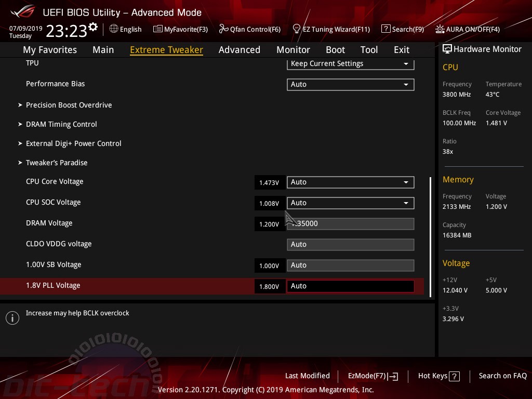This screenshot has height=399, width=532.
Task: Open the CPU SOC Voltage dropdown
Action: pos(351,203)
